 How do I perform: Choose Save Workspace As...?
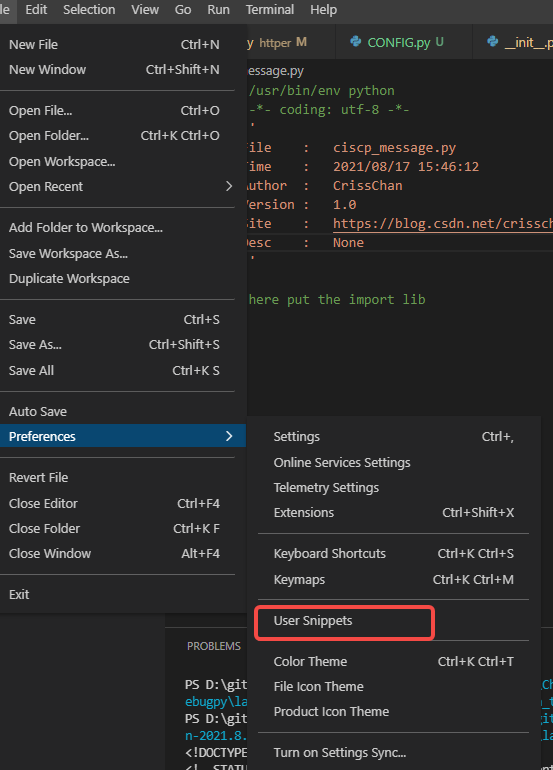click(x=117, y=253)
